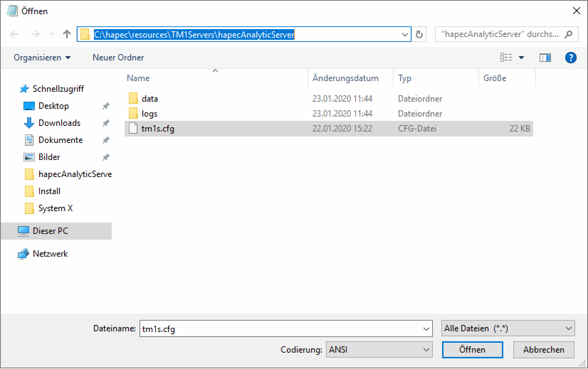Click the up-one-level arrow icon
588x369 pixels.
tap(67, 34)
